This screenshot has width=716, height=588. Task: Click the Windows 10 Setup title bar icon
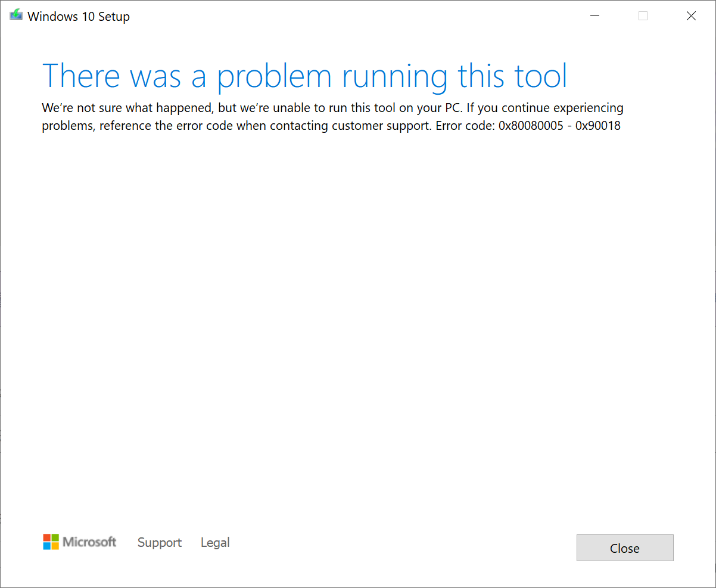[16, 16]
